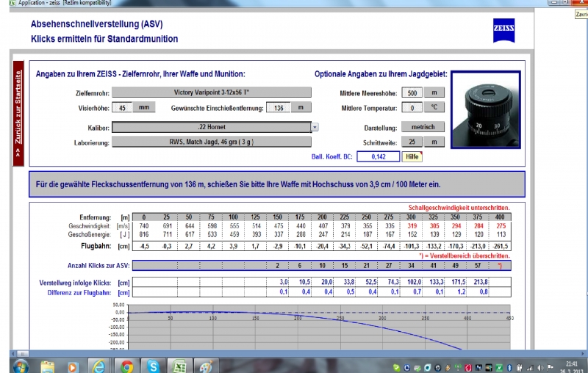Click the 'Schallgeschwindigkeit unterschritten.' warning
This screenshot has height=373, width=588.
(459, 208)
